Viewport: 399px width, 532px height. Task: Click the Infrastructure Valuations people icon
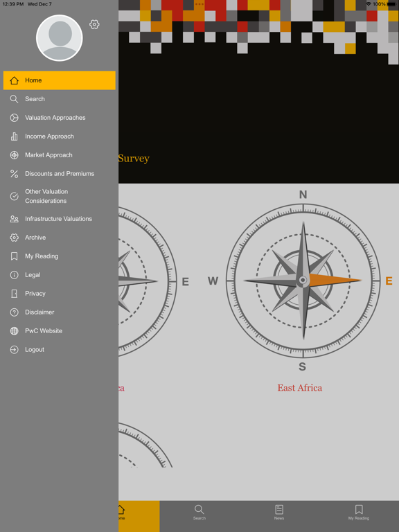14,219
